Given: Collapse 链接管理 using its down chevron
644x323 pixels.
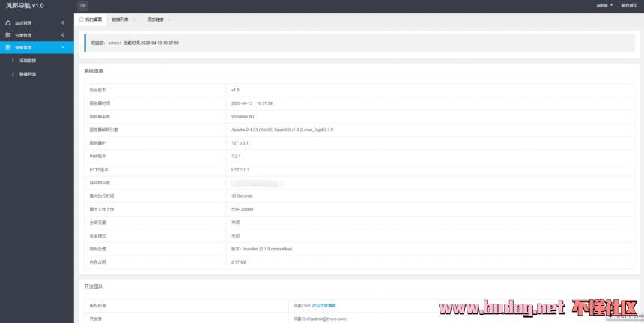Looking at the screenshot, I should 63,48.
